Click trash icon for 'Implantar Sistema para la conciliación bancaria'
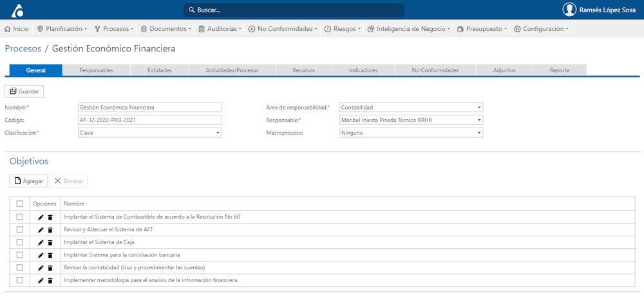The height and width of the screenshot is (306, 644). pos(50,255)
